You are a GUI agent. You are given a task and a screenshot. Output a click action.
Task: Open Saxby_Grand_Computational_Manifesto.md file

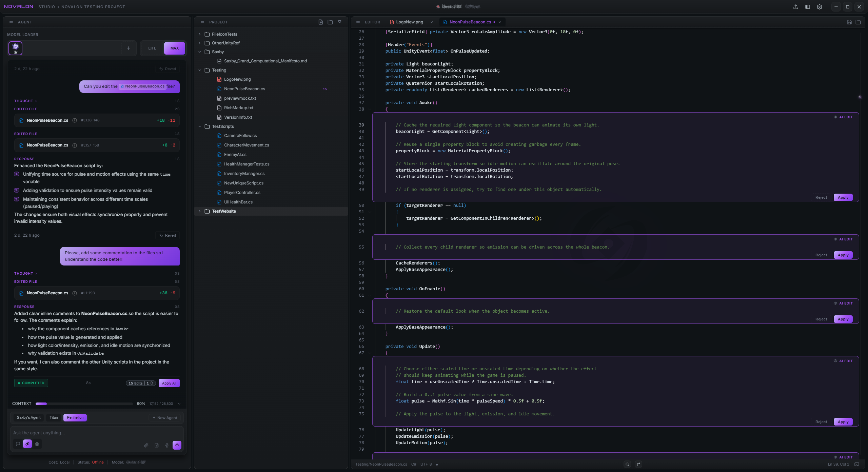pyautogui.click(x=265, y=61)
